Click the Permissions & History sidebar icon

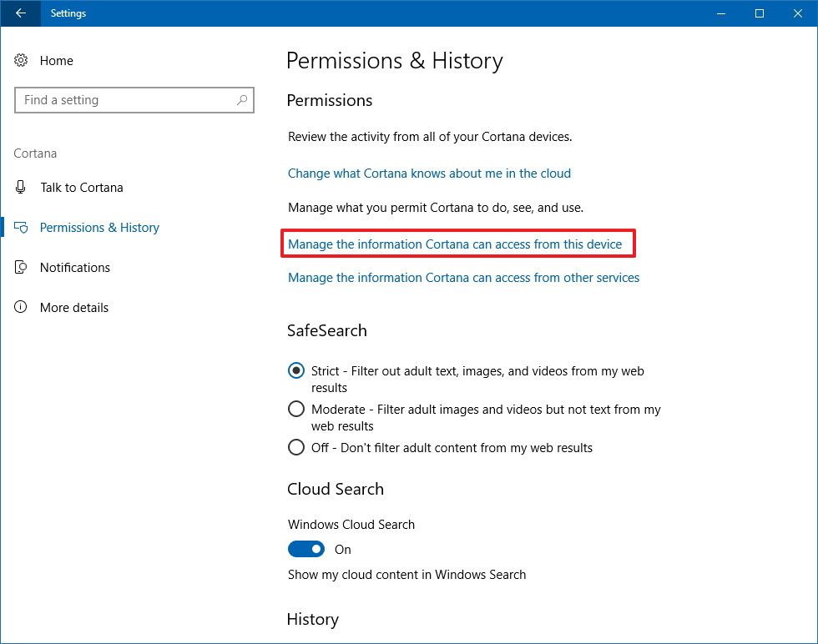(x=21, y=227)
